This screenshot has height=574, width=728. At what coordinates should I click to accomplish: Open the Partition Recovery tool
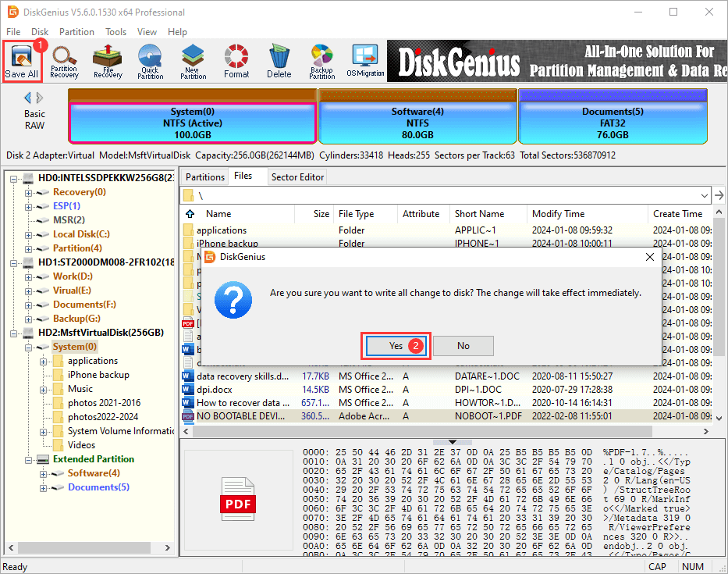[64, 62]
